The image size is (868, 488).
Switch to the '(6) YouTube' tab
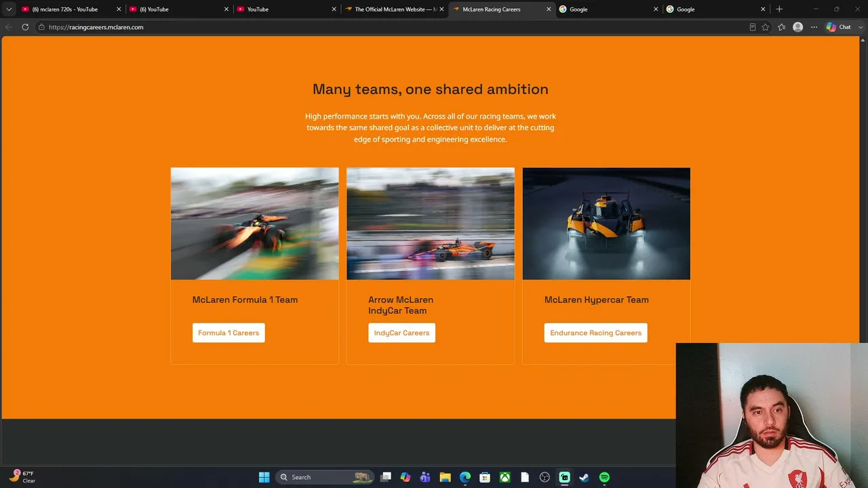click(x=179, y=9)
